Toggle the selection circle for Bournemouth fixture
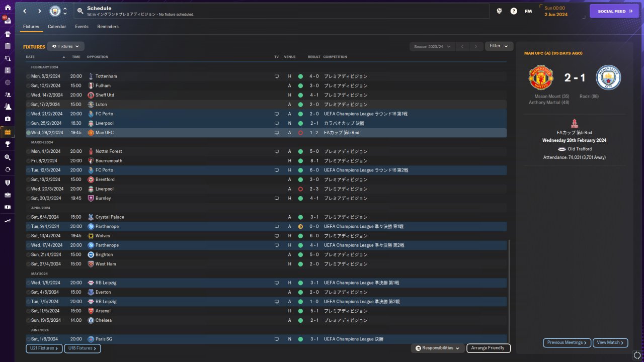The width and height of the screenshot is (644, 362). pos(29,161)
